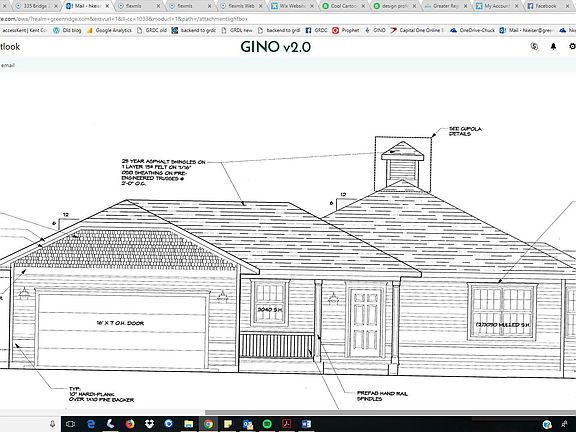This screenshot has height=432, width=576.
Task: Open Sticky Notes from the taskbar
Action: coord(228,424)
